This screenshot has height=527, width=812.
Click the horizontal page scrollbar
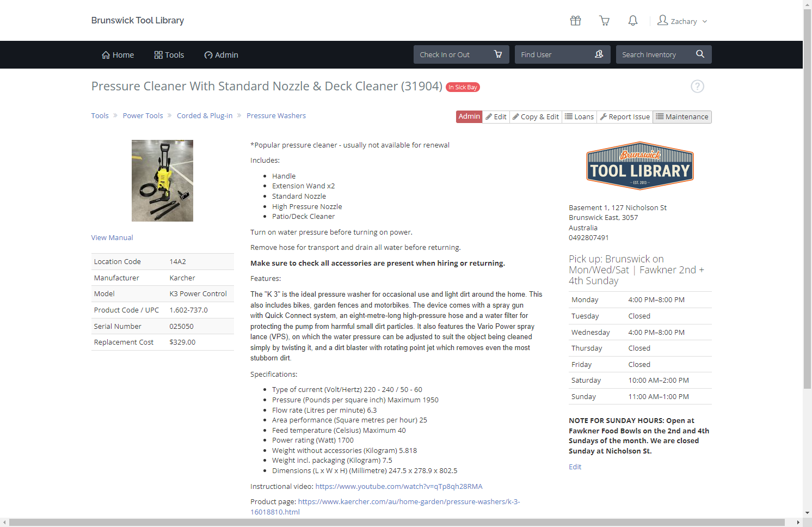tap(397, 523)
